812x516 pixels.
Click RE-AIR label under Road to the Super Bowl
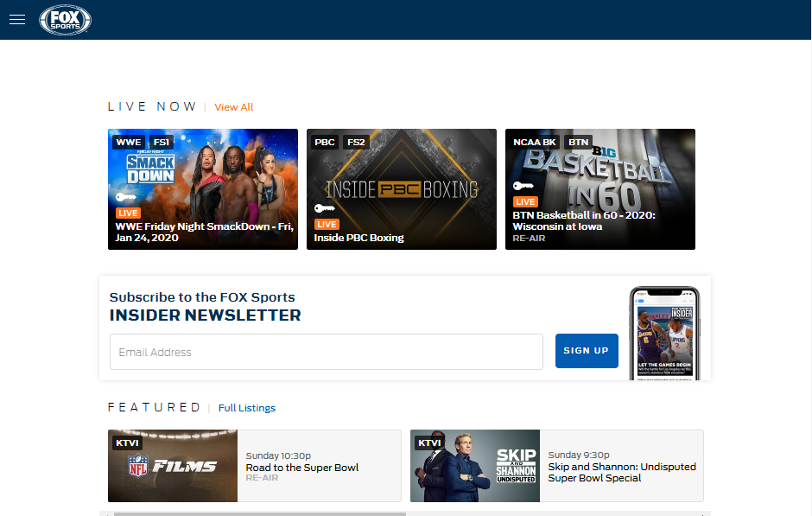(262, 478)
